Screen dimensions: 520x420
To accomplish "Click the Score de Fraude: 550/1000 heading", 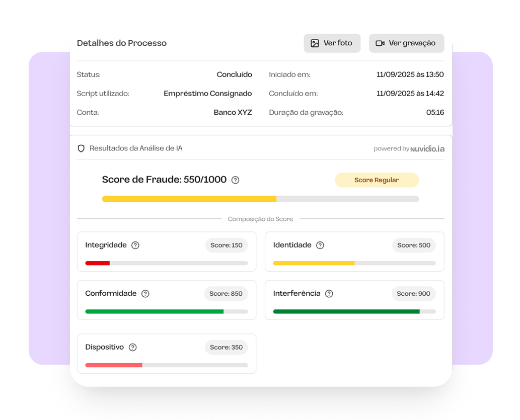I will point(164,180).
